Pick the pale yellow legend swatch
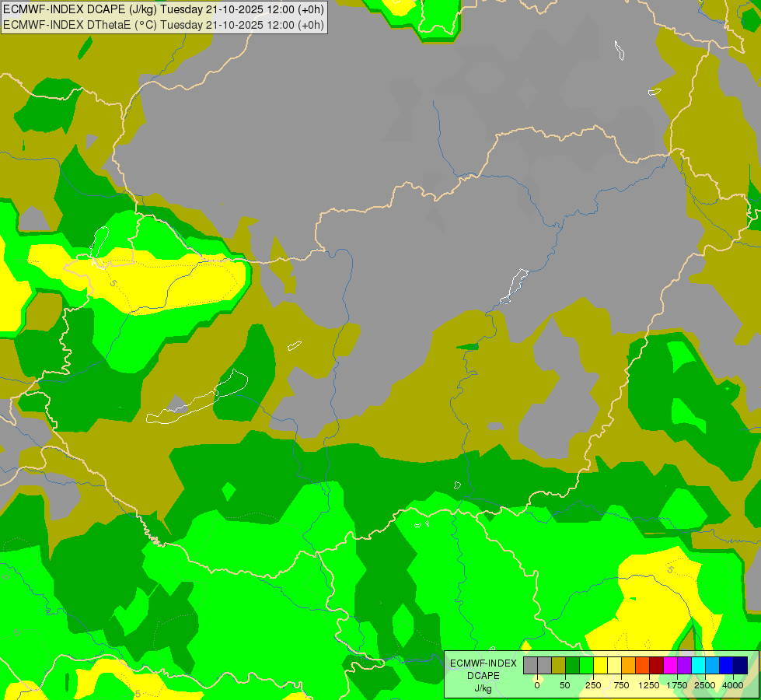Image resolution: width=761 pixels, height=700 pixels. click(614, 665)
